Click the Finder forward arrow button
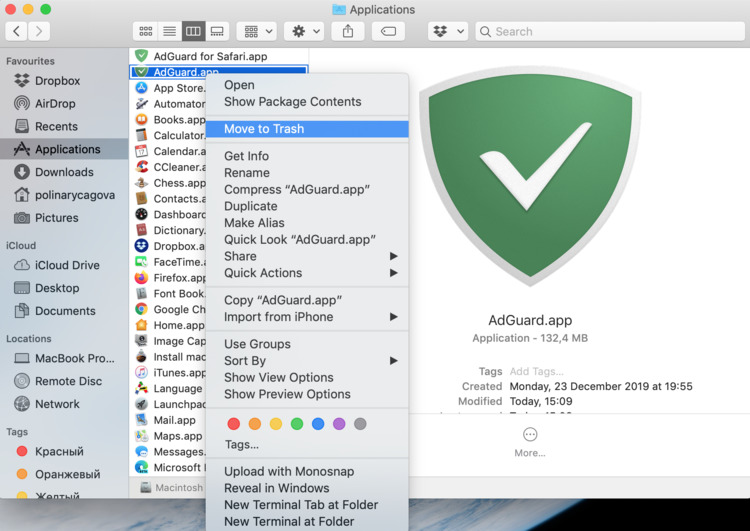 (x=39, y=32)
